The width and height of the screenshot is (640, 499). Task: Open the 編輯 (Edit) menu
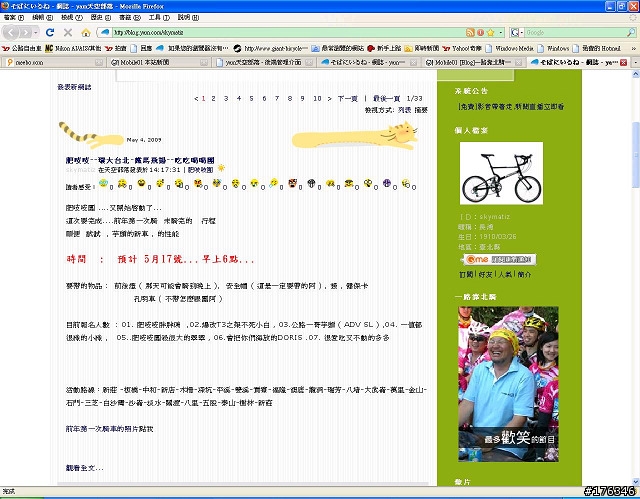coord(42,18)
